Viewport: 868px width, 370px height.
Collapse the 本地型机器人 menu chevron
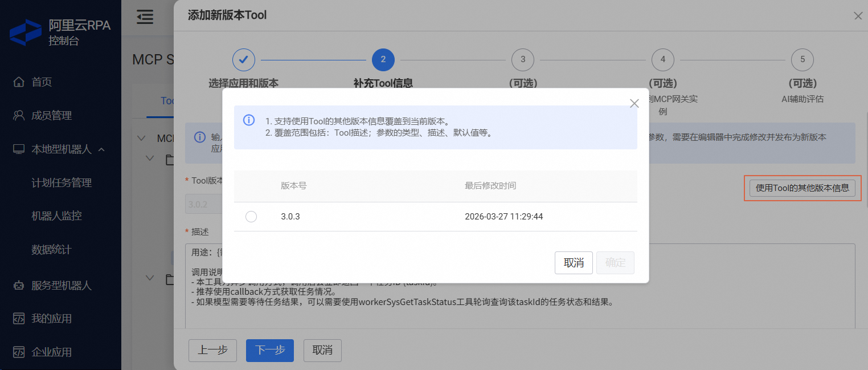coord(102,149)
